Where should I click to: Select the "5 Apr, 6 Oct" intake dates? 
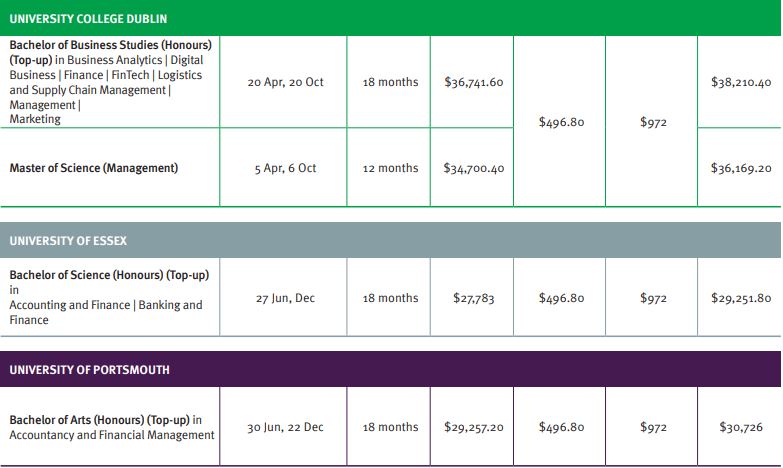pyautogui.click(x=285, y=168)
